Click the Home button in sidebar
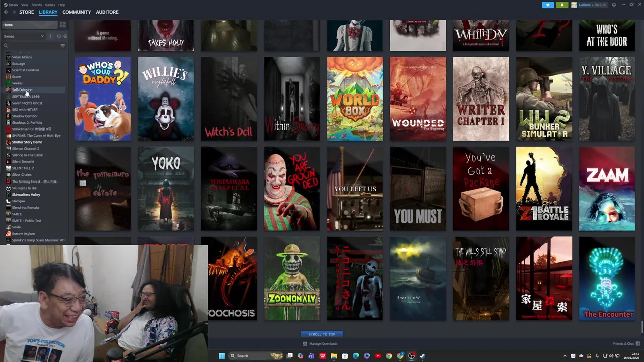644x362 pixels. (29, 25)
